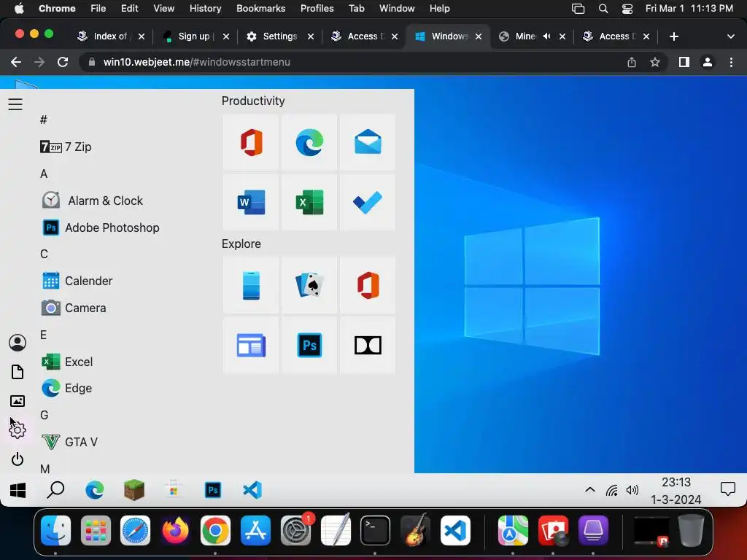Click the Explore group title
Screen dimensions: 747x560
point(241,244)
